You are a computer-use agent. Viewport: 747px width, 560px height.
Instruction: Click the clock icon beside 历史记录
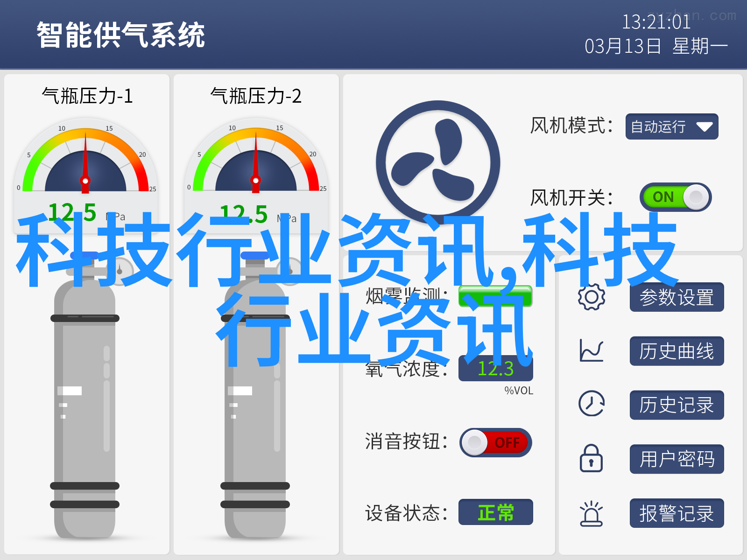pyautogui.click(x=592, y=404)
